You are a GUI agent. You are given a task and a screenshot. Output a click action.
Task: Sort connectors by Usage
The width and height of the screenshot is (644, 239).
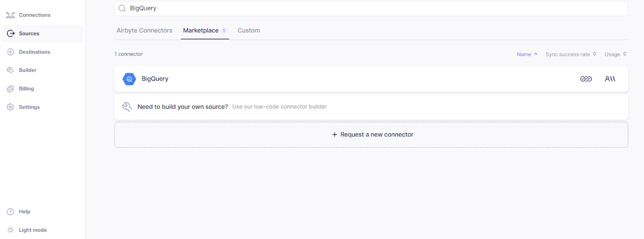tap(615, 54)
